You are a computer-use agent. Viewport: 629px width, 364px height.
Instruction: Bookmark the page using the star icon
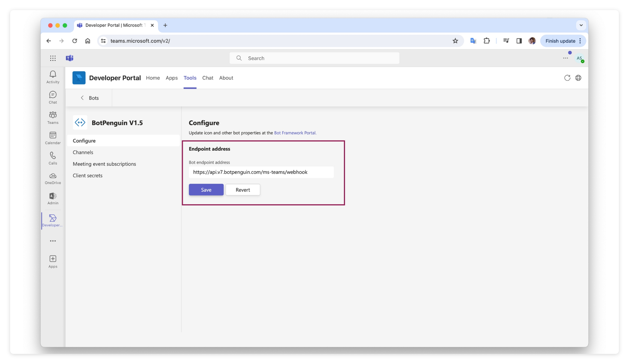tap(455, 41)
